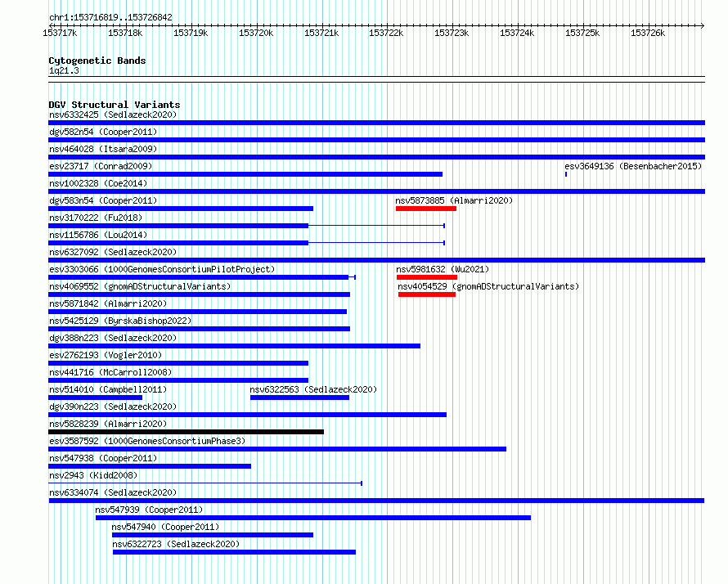728x584 pixels.
Task: Click blue bar under nsv514010 (Campbell2011)
Action: [x=95, y=398]
